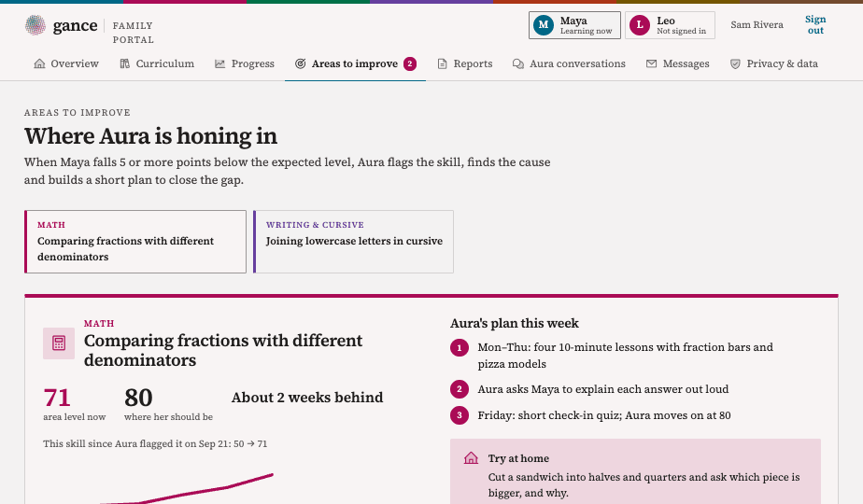The height and width of the screenshot is (504, 863).
Task: Open the Messages tab
Action: 677,63
